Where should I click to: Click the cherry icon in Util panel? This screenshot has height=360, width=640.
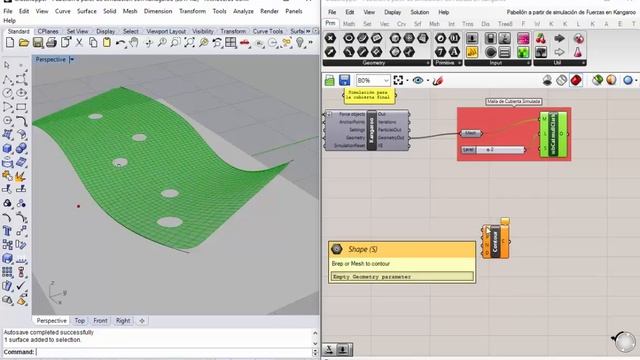541,38
